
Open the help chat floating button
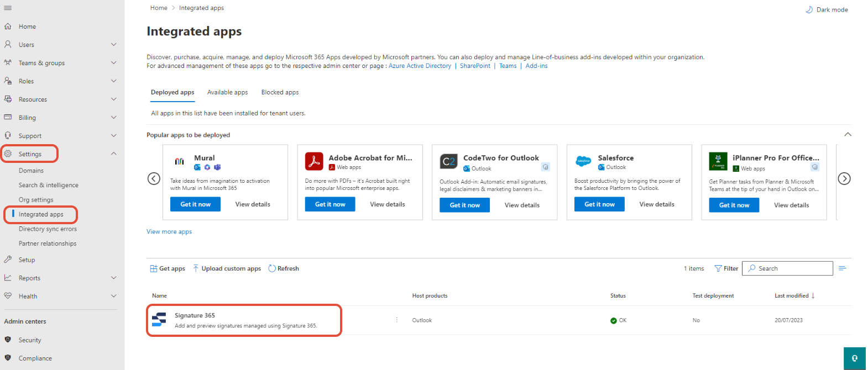[855, 358]
